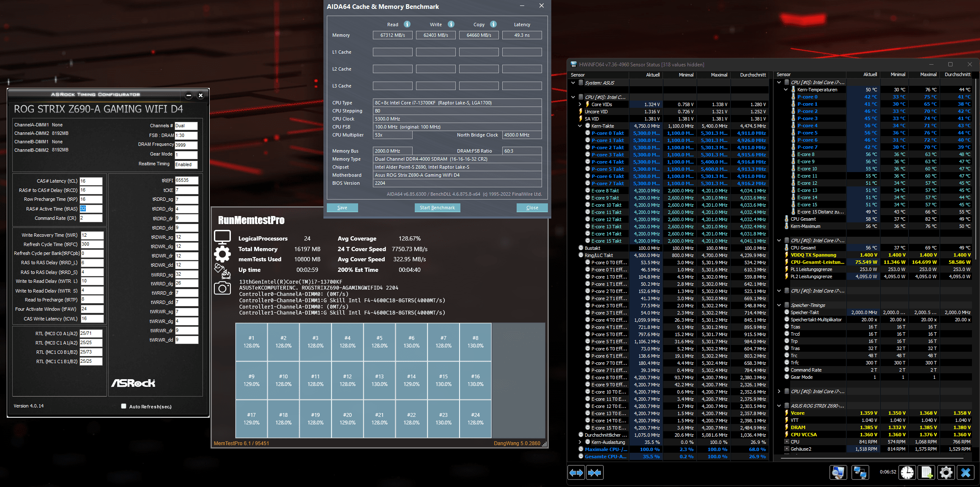Click HWiNFO networked computers icon

[x=860, y=472]
